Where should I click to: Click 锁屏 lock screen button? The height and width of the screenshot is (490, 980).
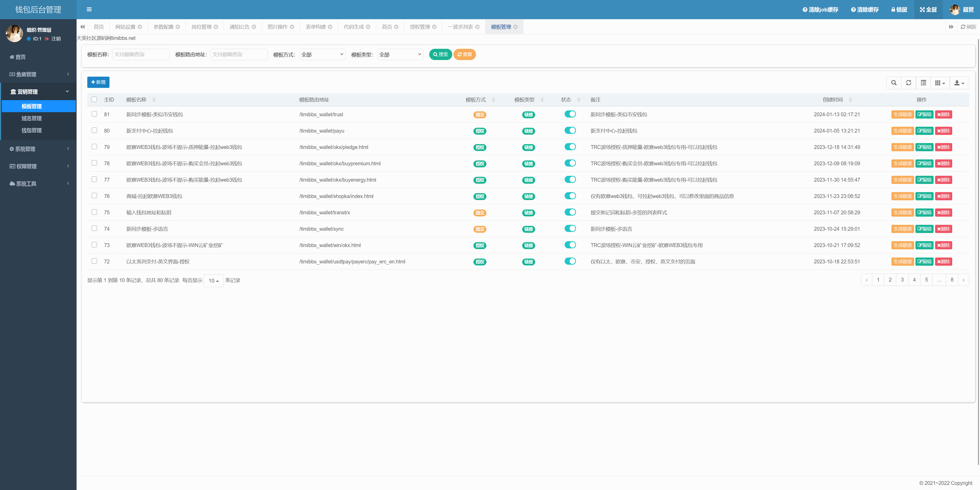pos(899,9)
